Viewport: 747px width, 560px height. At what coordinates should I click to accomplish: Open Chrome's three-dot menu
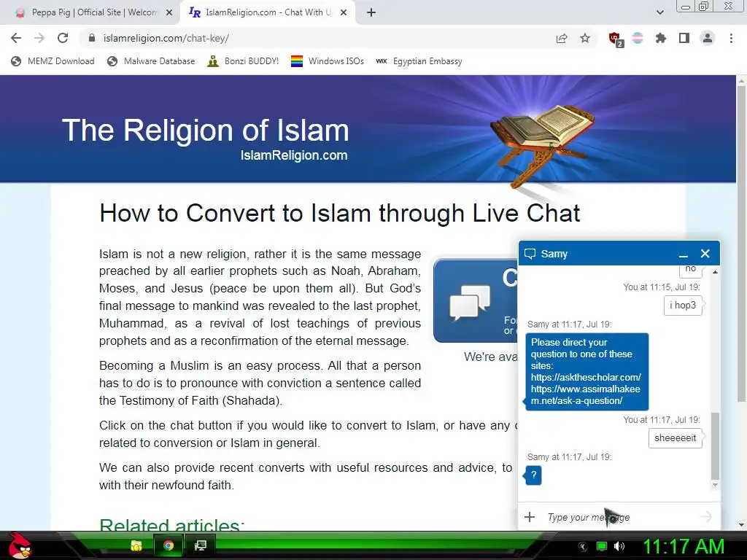(731, 38)
